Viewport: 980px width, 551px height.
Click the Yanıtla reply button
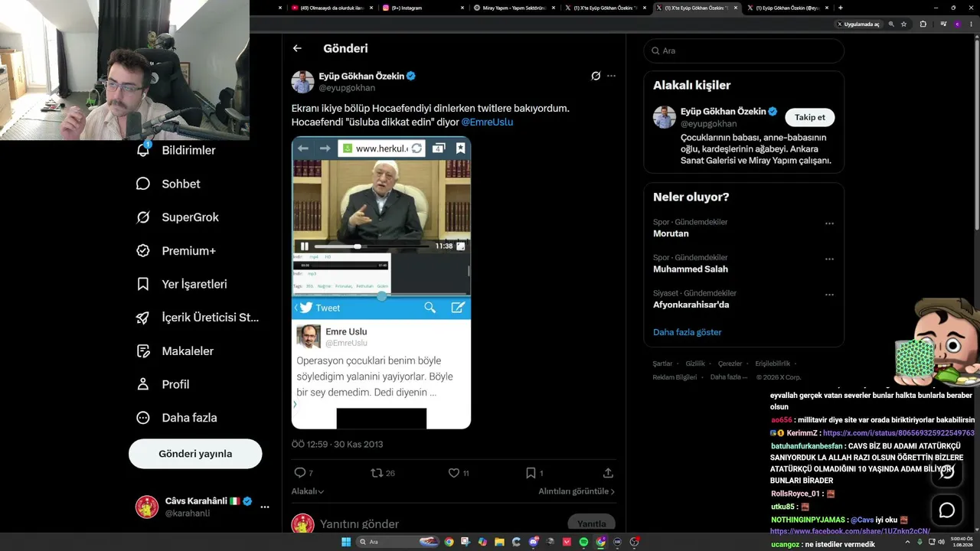591,524
